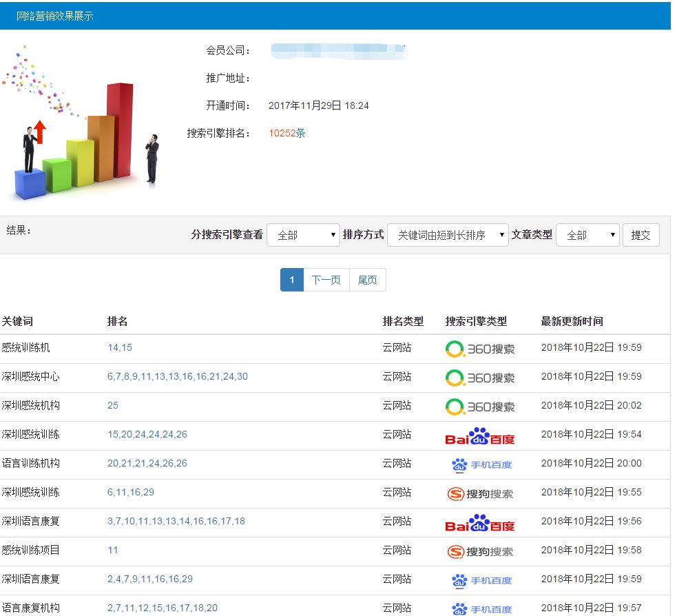688x616 pixels.
Task: Click Baidu百度 logo in 深圳感统训练 row
Action: (479, 435)
